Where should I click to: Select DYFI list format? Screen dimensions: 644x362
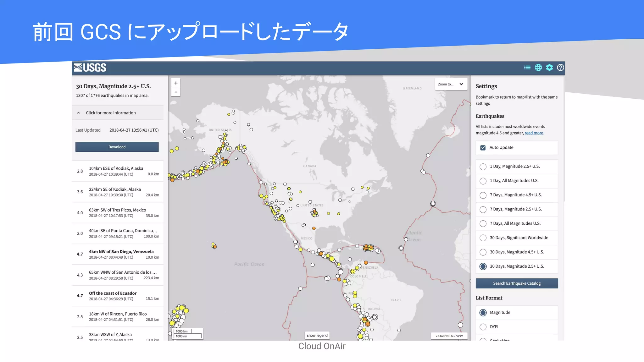coord(517,327)
